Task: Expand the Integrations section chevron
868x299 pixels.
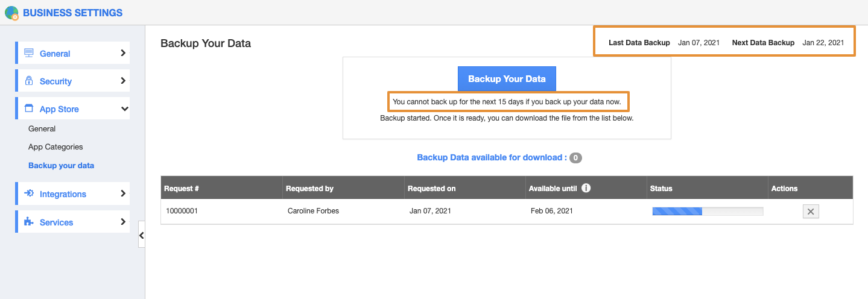Action: pyautogui.click(x=123, y=194)
